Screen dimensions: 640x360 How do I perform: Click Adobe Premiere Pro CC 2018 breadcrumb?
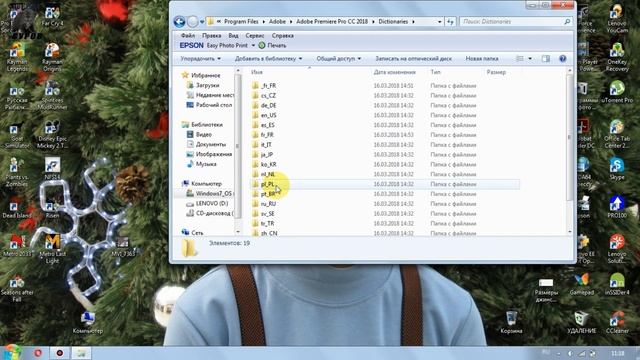332,22
